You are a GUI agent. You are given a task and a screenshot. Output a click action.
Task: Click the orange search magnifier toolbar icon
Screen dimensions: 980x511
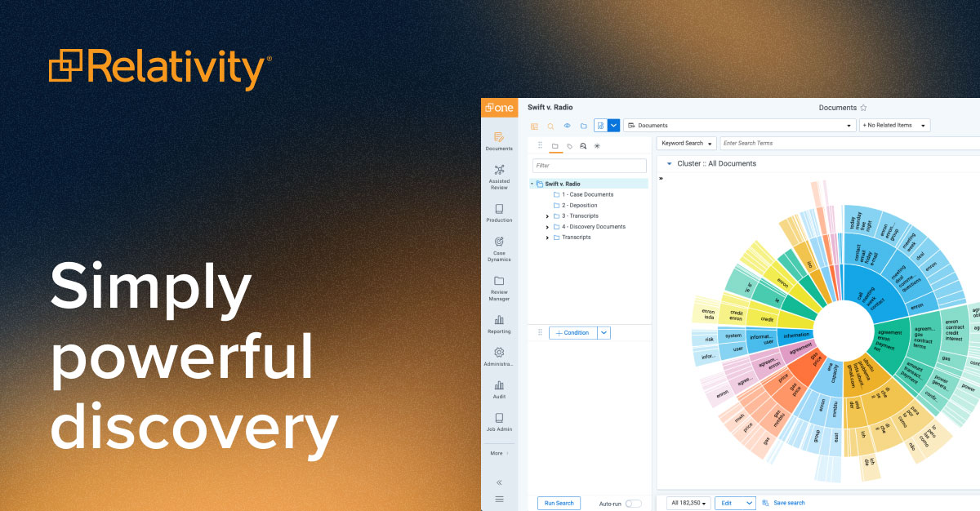pyautogui.click(x=550, y=126)
